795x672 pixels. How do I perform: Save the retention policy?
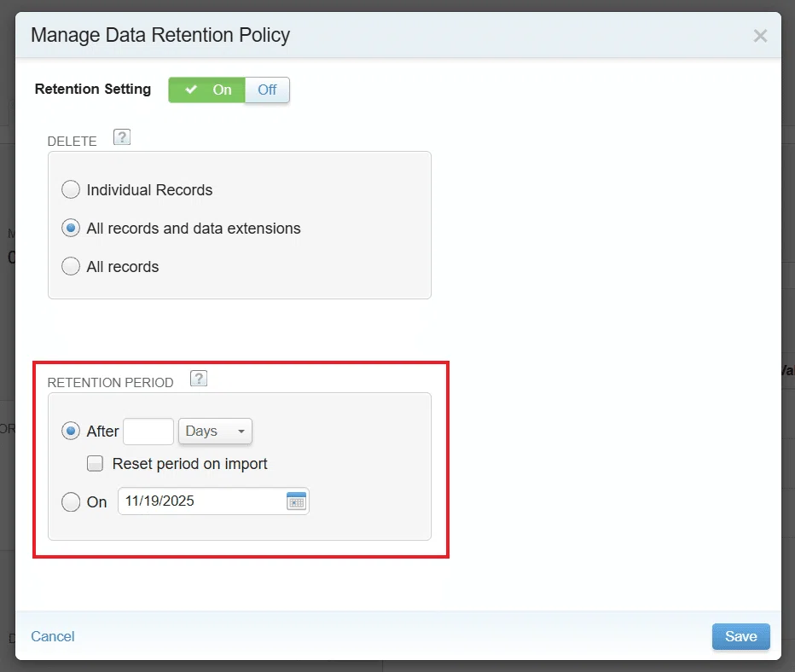tap(740, 636)
